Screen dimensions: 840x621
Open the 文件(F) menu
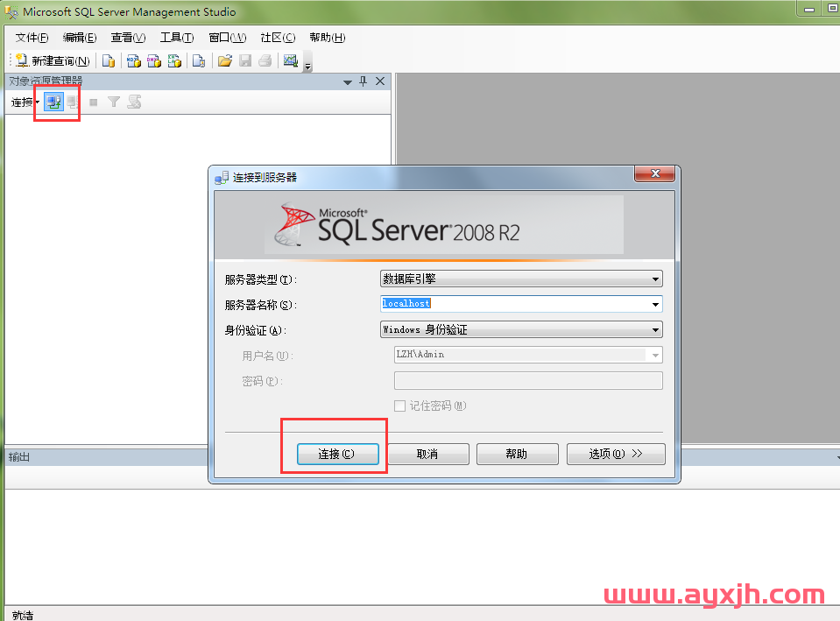[32, 38]
